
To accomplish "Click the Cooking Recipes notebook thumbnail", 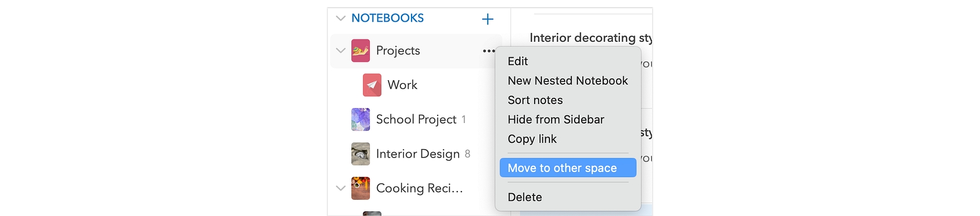I will [x=361, y=188].
